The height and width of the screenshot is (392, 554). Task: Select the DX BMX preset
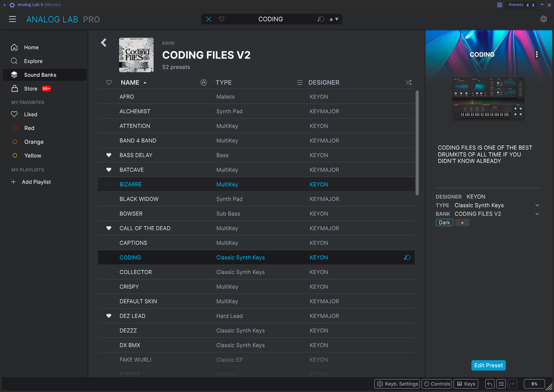(x=256, y=345)
